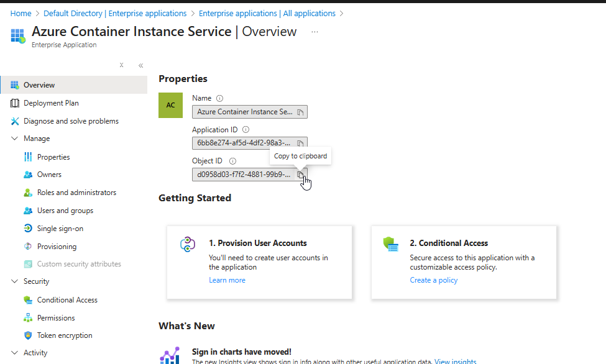Screen dimensions: 606x364
Task: Click the Object ID text field
Action: (x=250, y=175)
